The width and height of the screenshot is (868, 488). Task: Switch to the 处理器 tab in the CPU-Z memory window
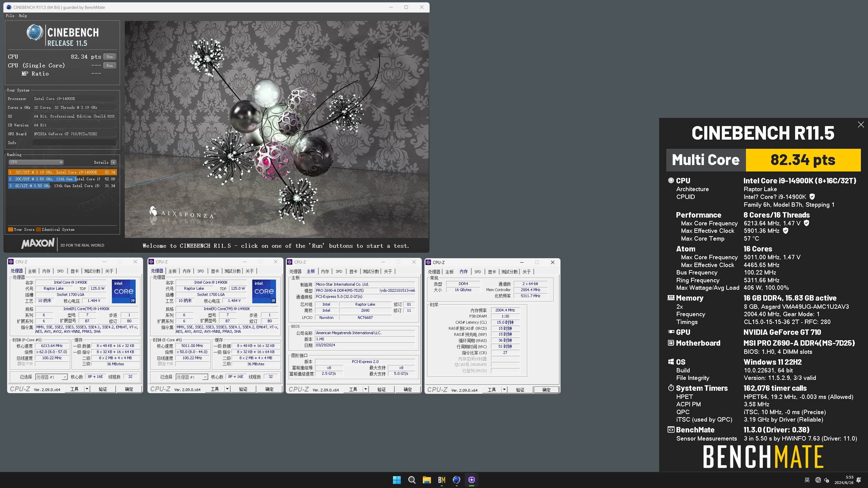click(x=434, y=272)
